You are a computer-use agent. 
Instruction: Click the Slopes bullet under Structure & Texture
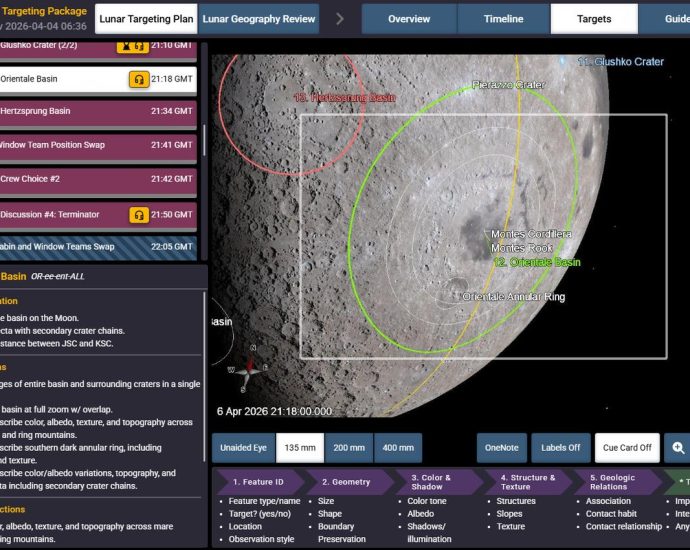(509, 514)
